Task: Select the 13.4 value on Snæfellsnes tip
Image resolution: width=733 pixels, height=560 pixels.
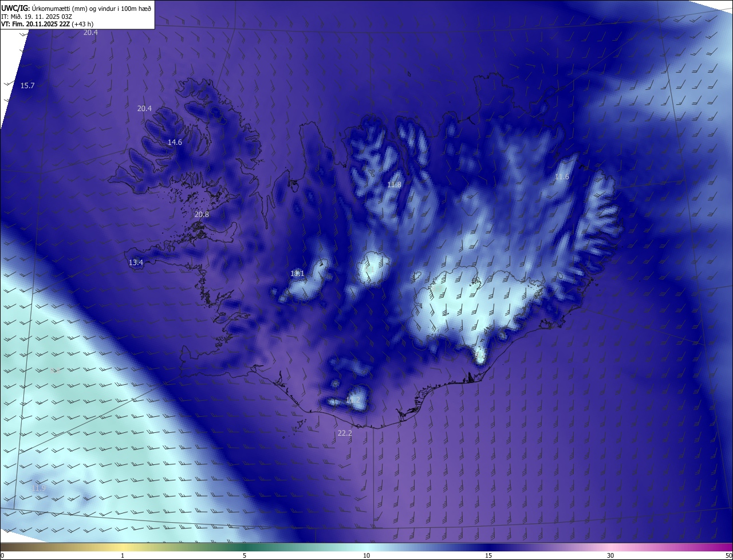Action: (136, 263)
